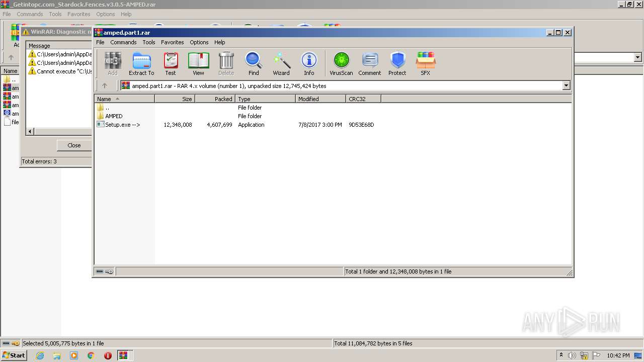644x362 pixels.
Task: Click network tray icon
Action: (x=584, y=355)
